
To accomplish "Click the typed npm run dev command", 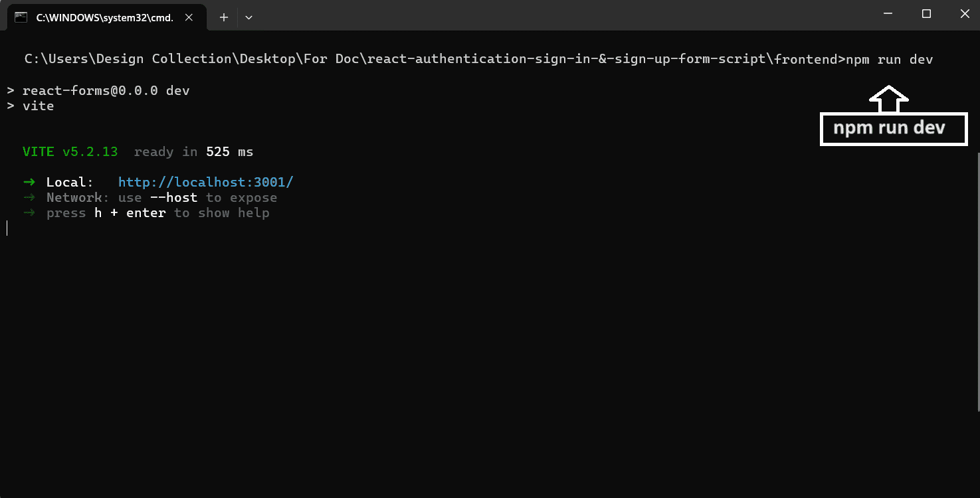I will point(889,59).
